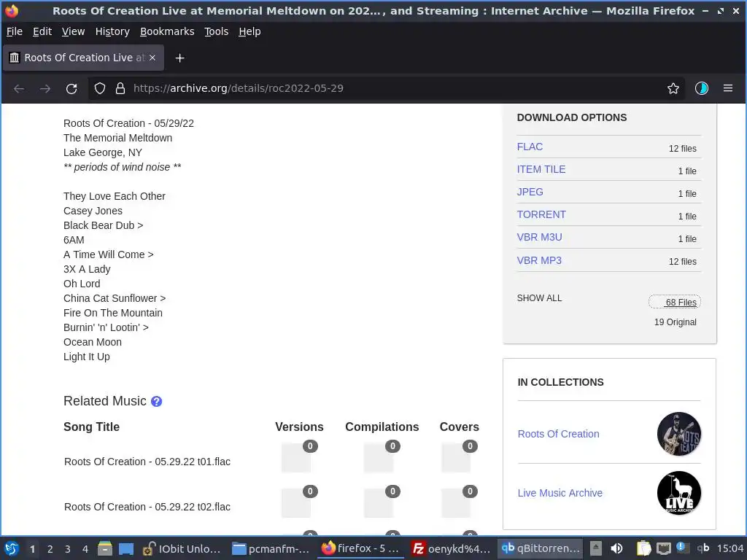Click the t01.flac Compilations count badge
Viewport: 747px width, 560px height.
(392, 446)
